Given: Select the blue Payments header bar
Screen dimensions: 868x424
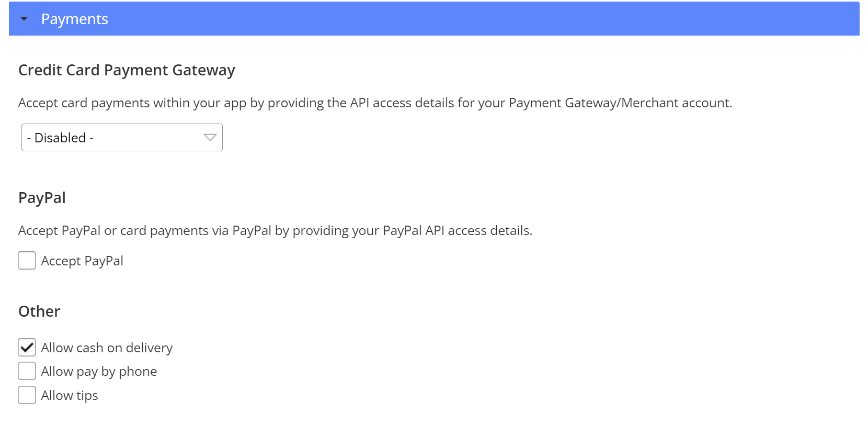Looking at the screenshot, I should click(x=434, y=19).
